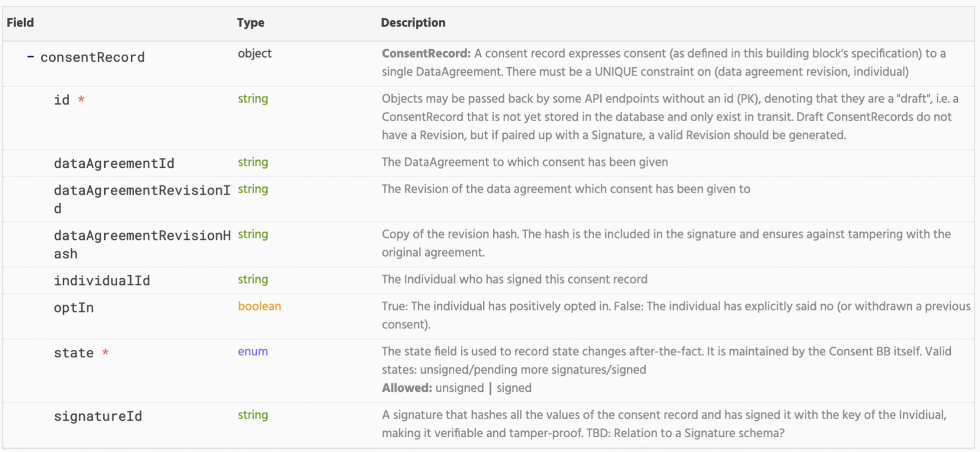Click the boolean type label for optIn

coord(259,306)
